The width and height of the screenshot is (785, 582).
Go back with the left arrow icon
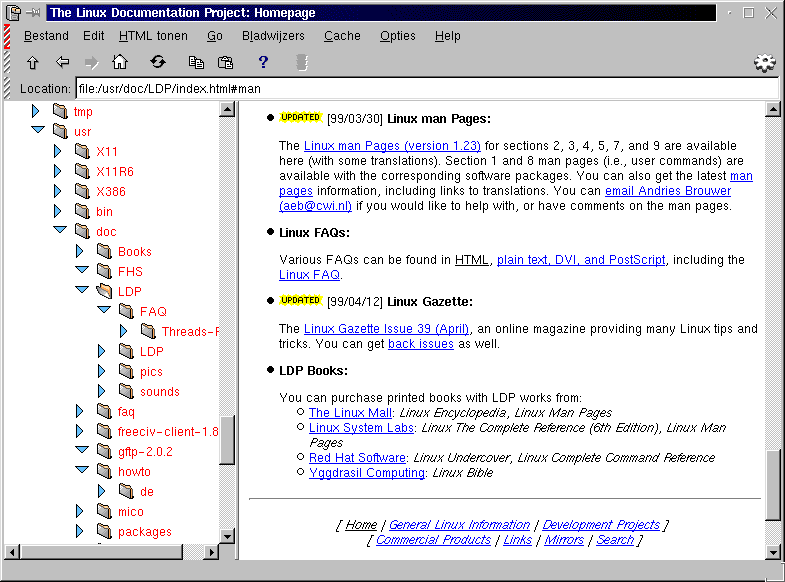[63, 62]
